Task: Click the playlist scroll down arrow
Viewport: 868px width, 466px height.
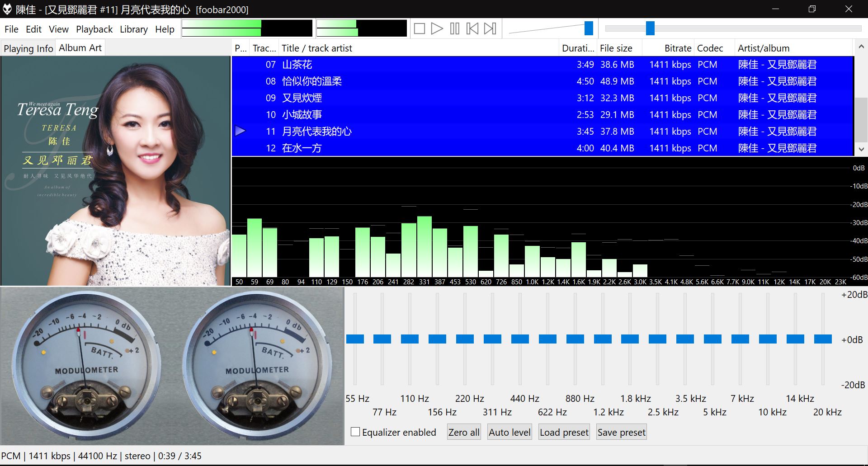Action: click(x=861, y=149)
